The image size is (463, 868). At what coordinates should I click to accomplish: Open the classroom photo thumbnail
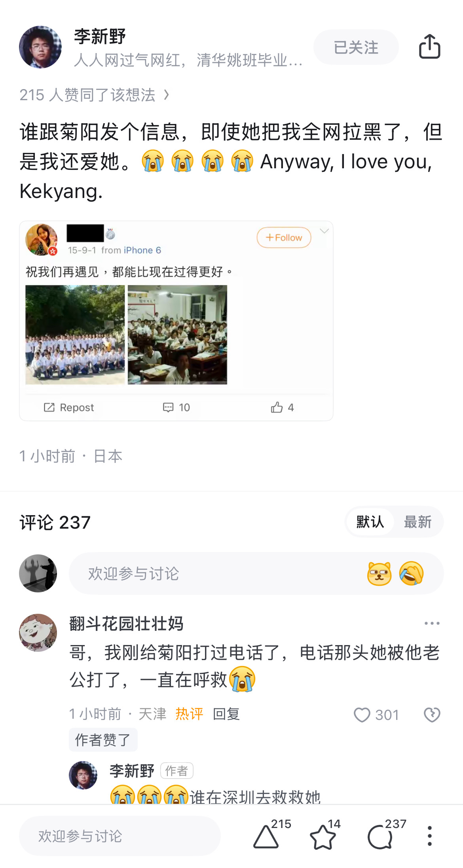(177, 335)
